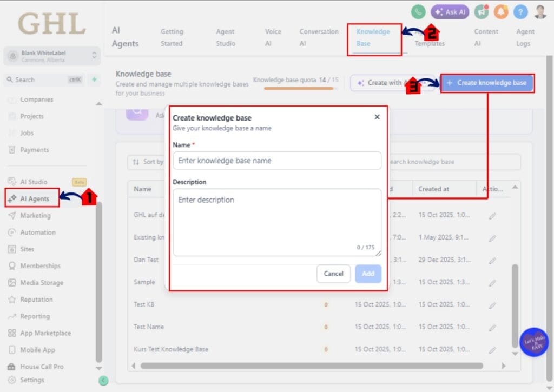Click the edit pencil for Test KB row
This screenshot has width=554, height=392.
point(492,305)
